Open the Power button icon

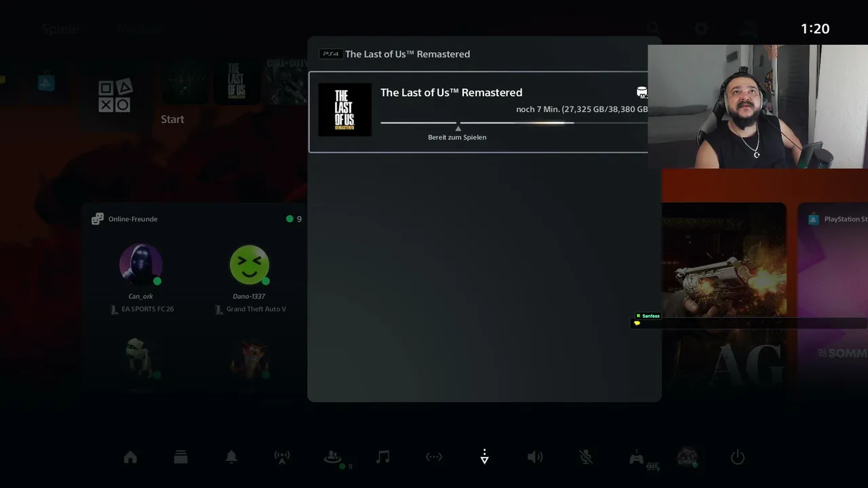click(738, 457)
